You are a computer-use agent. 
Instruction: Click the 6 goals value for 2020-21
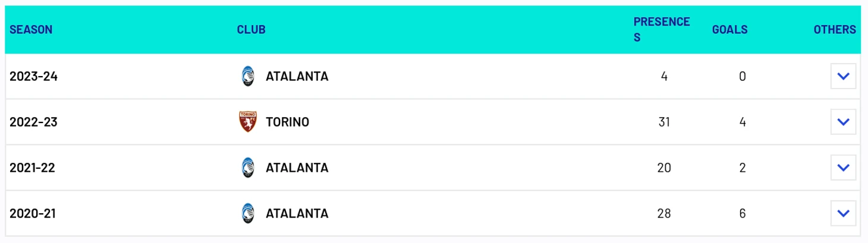pos(742,213)
